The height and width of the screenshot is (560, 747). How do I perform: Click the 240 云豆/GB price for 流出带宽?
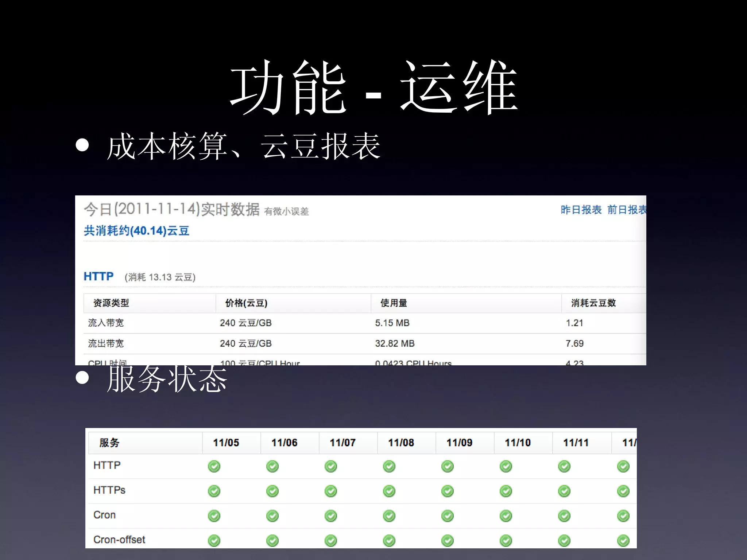pyautogui.click(x=246, y=343)
